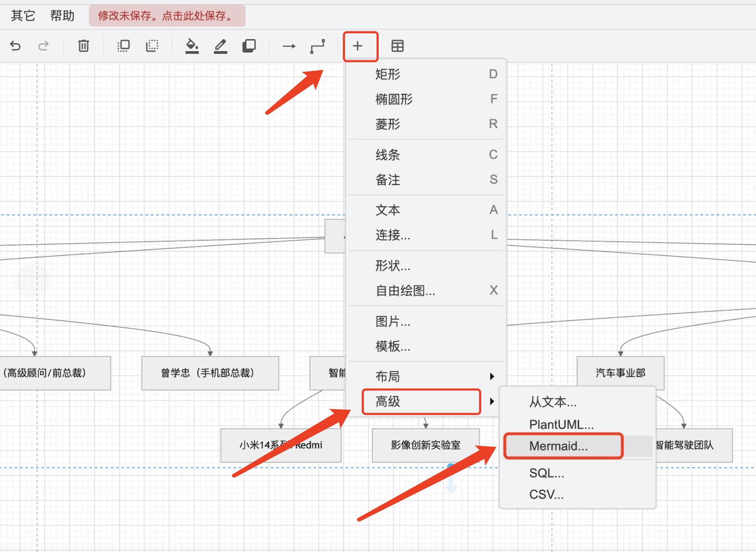
Task: Send selection to back icon
Action: [152, 46]
